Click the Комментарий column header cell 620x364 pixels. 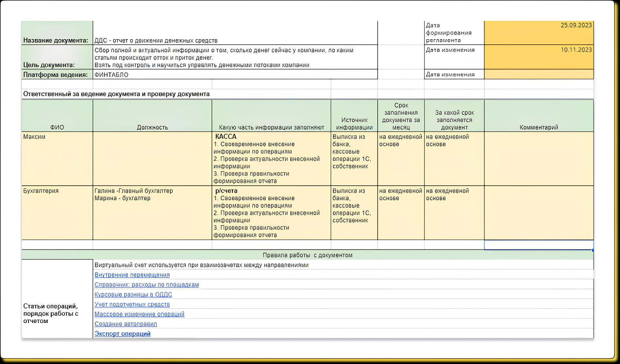pos(538,116)
